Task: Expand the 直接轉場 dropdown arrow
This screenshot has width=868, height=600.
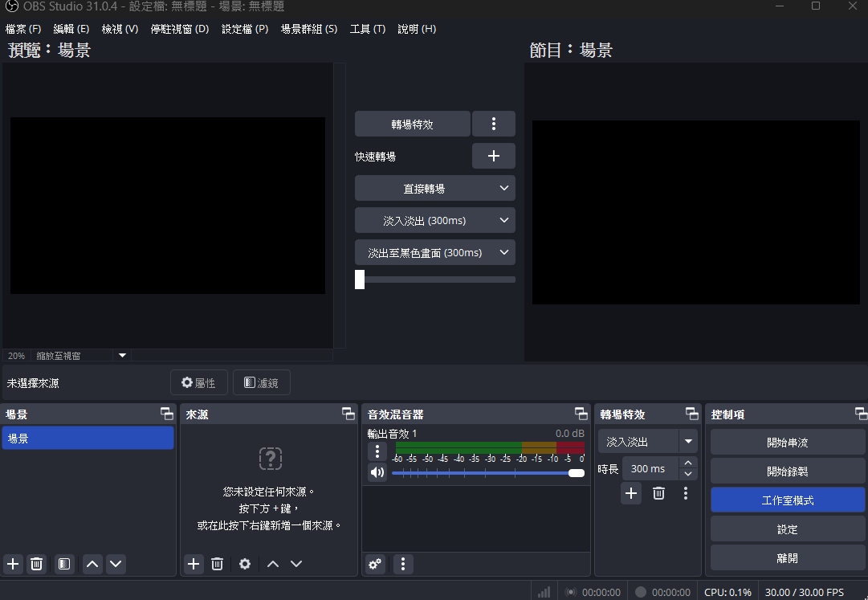Action: pyautogui.click(x=504, y=188)
